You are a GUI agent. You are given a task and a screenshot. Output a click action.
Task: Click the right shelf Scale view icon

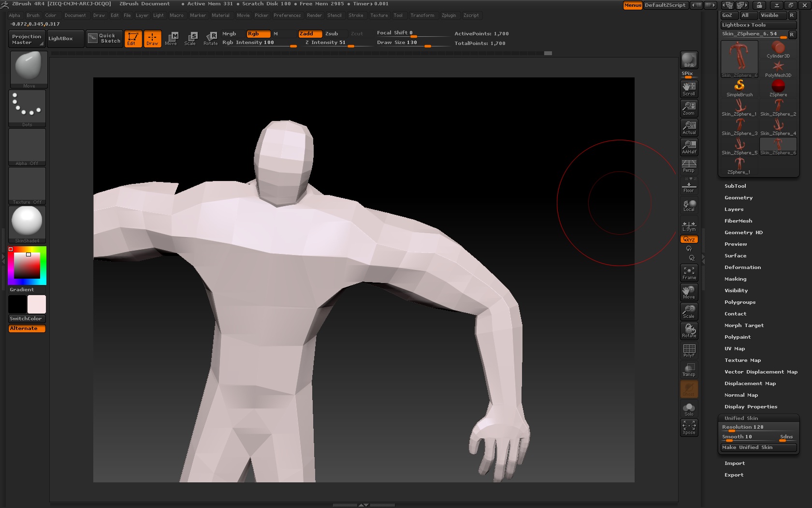click(x=689, y=312)
